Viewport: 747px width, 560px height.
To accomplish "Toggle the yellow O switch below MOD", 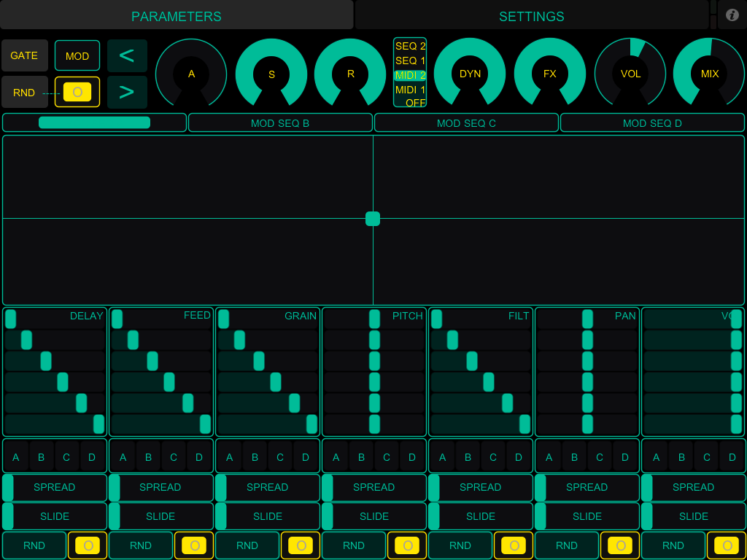I will tap(77, 92).
